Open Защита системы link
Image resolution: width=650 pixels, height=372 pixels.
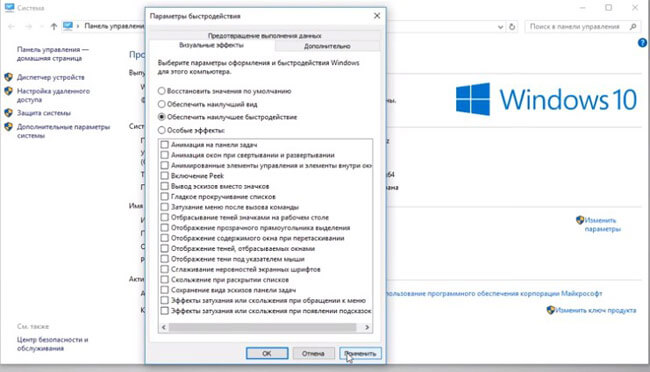coord(44,113)
